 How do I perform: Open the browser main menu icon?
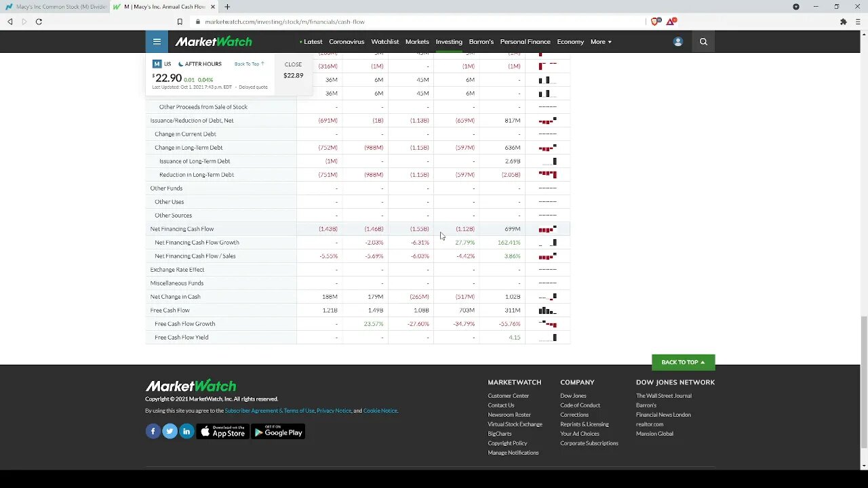pyautogui.click(x=858, y=22)
